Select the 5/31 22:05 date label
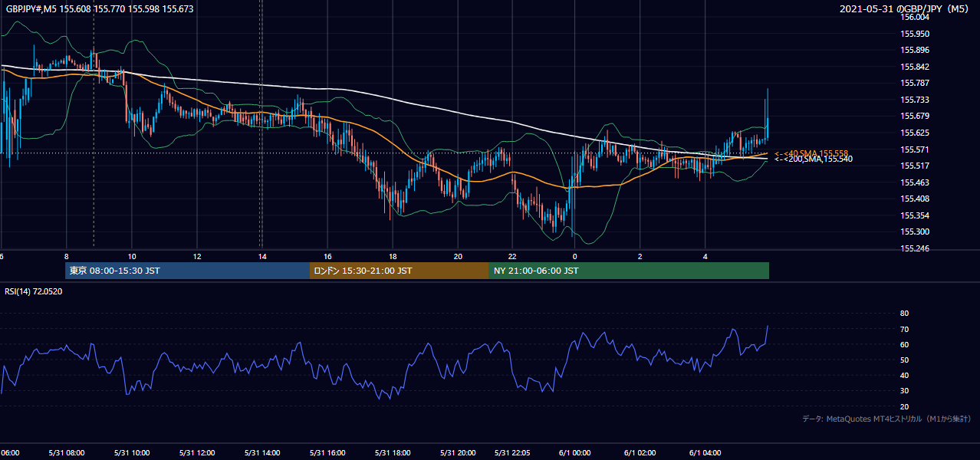 513,453
